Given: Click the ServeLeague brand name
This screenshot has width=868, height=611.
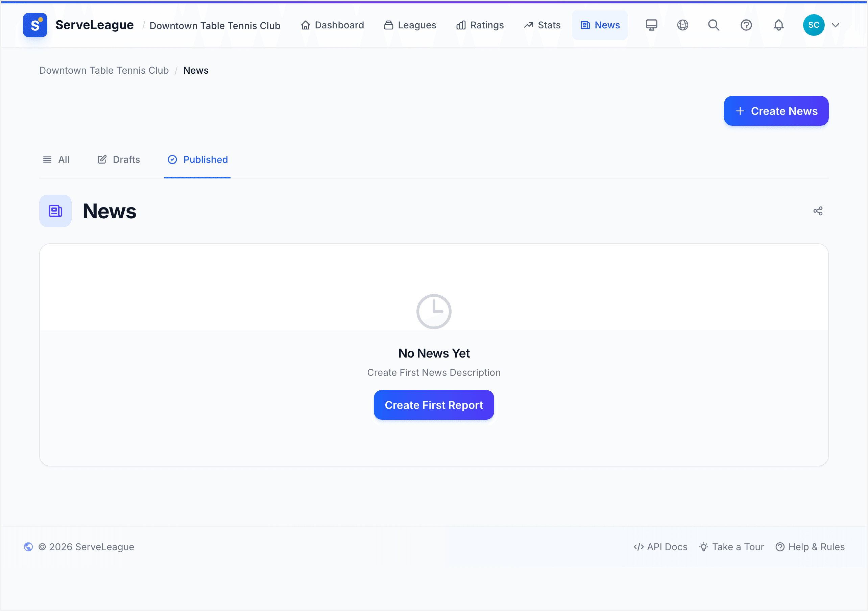Looking at the screenshot, I should [x=95, y=25].
